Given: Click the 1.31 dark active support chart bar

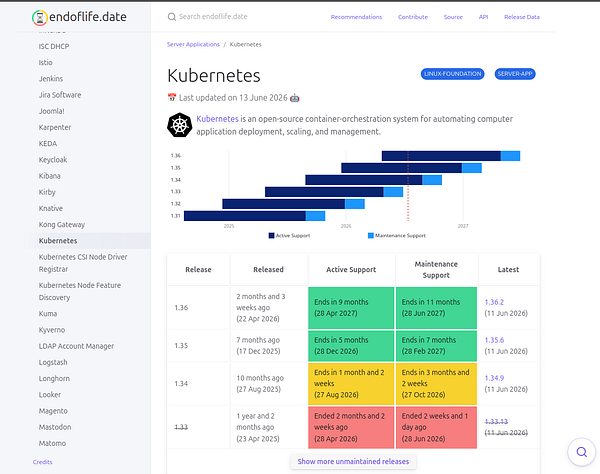Looking at the screenshot, I should coord(245,216).
